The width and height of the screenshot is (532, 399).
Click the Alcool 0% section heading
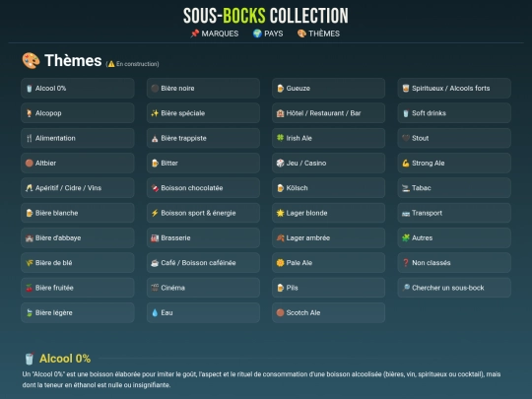pos(65,359)
